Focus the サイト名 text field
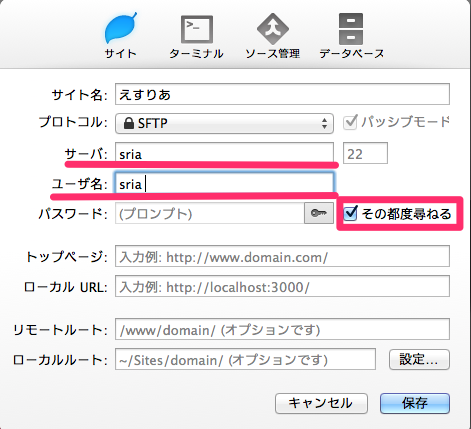Image resolution: width=471 pixels, height=429 pixels. pos(282,94)
